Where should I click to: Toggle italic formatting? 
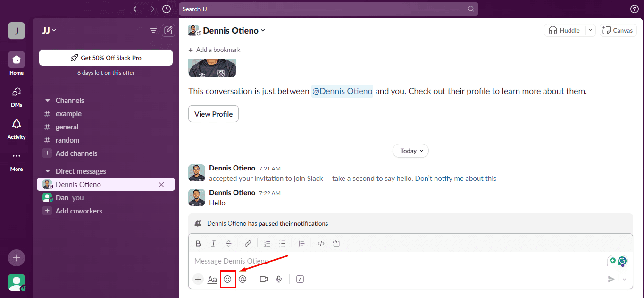(x=213, y=244)
